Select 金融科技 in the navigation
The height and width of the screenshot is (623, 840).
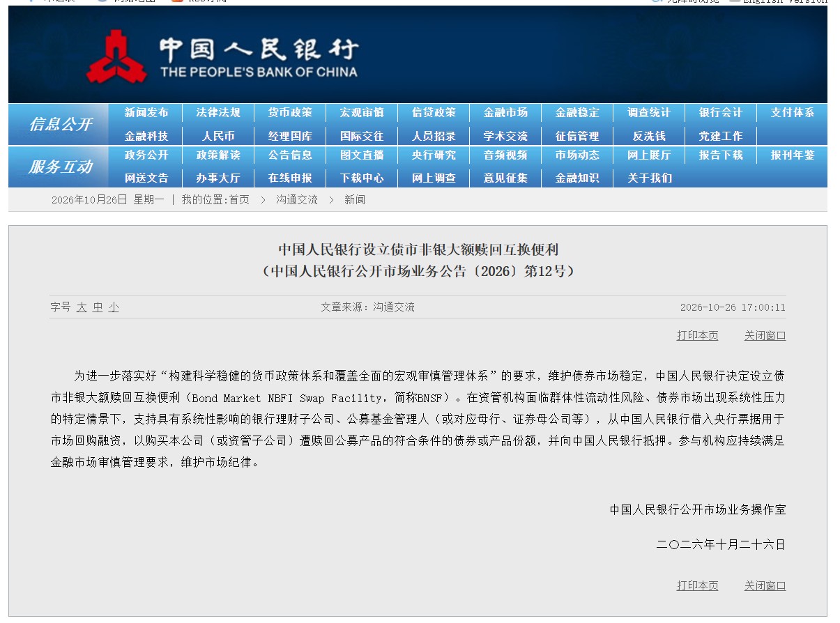pyautogui.click(x=146, y=136)
